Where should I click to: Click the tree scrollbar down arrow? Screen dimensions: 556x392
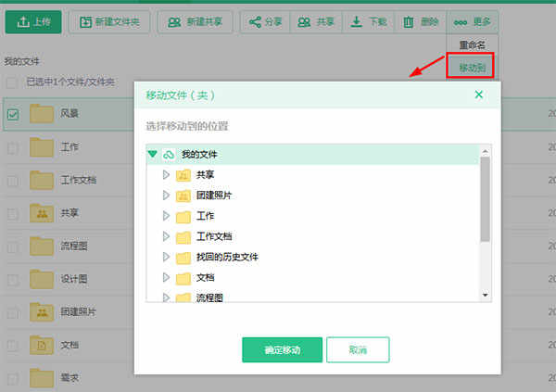click(485, 295)
